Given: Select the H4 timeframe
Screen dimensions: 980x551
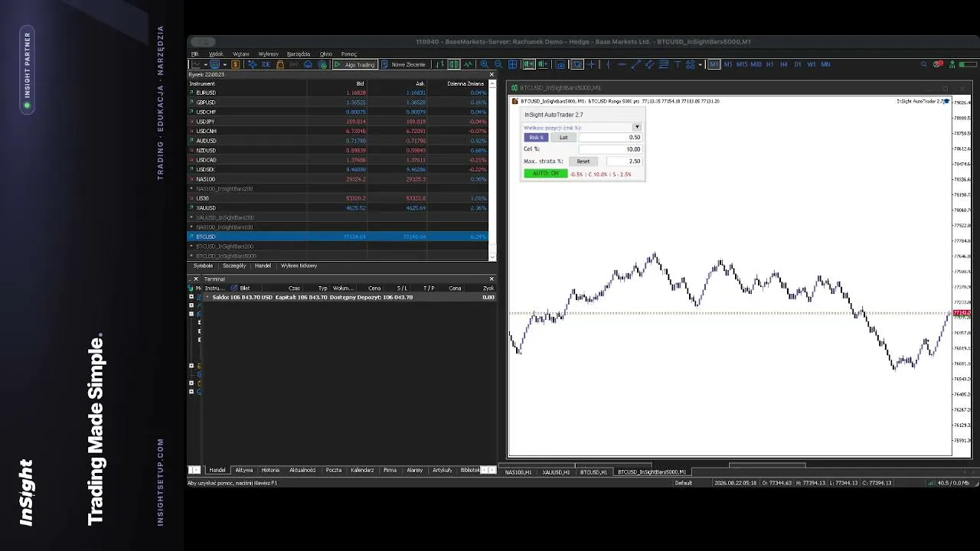Looking at the screenshot, I should (x=784, y=64).
